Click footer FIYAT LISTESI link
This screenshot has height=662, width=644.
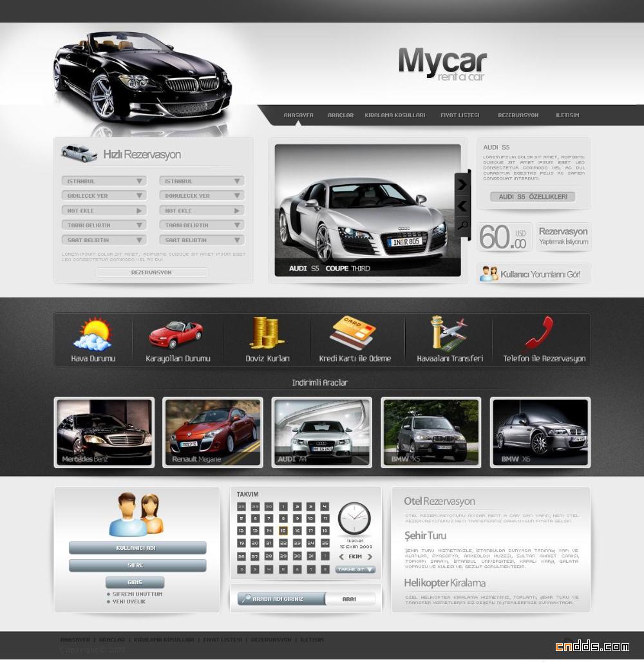tap(223, 639)
